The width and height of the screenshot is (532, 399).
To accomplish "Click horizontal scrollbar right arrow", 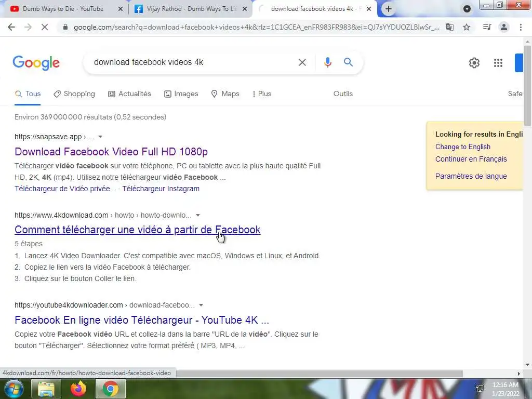I will click(x=519, y=374).
